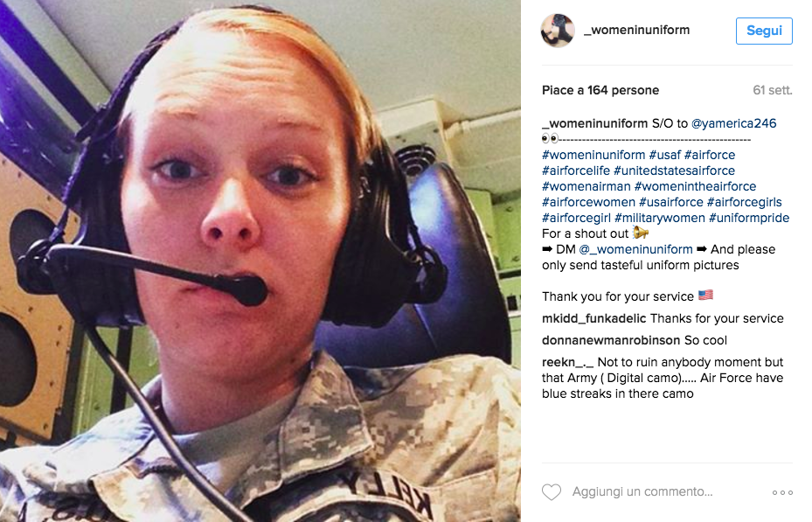Open the #womenairman hashtag
This screenshot has width=812, height=522.
tap(586, 186)
